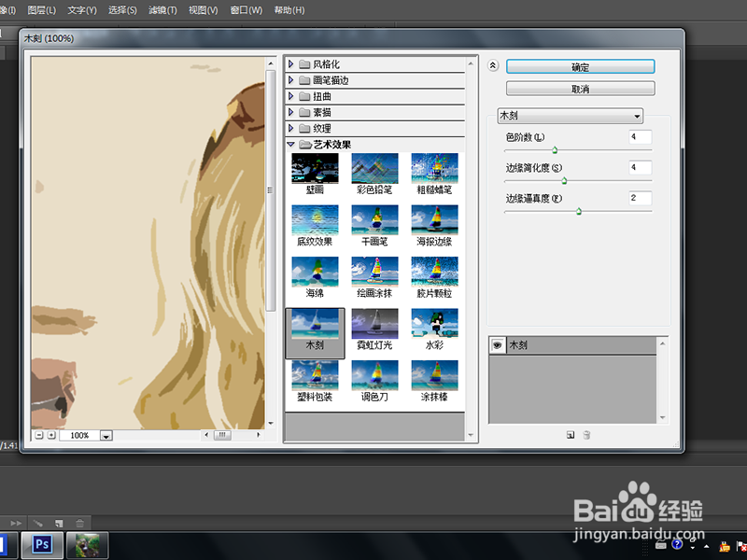Click the preview horizontal scrollbar left arrow
This screenshot has height=560, width=747.
click(x=206, y=435)
